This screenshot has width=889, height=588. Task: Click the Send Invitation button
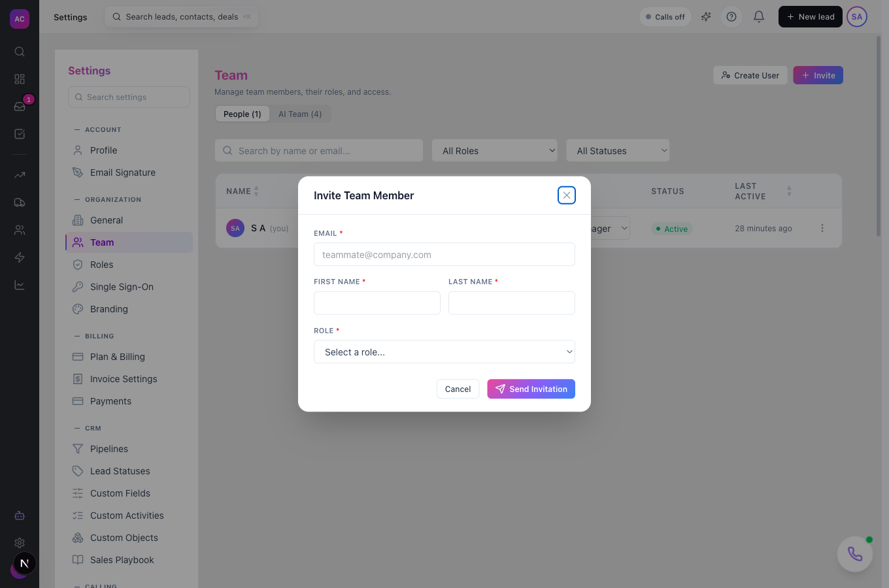coord(531,389)
